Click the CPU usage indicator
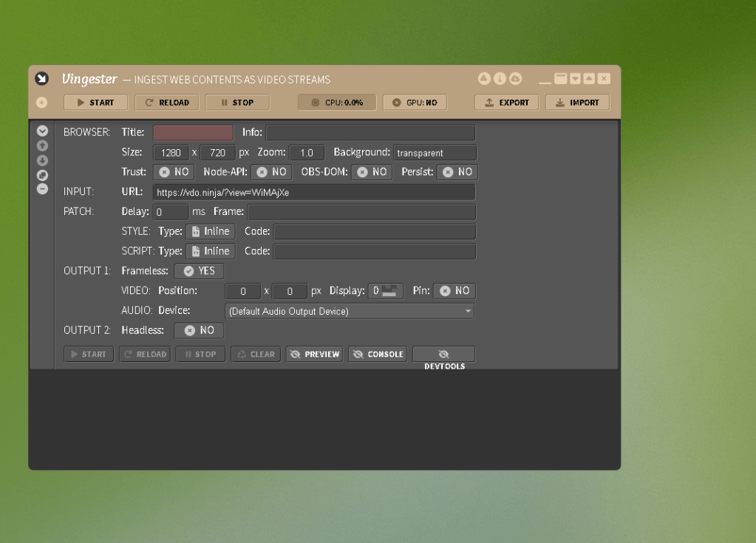Viewport: 756px width, 543px height. click(336, 103)
